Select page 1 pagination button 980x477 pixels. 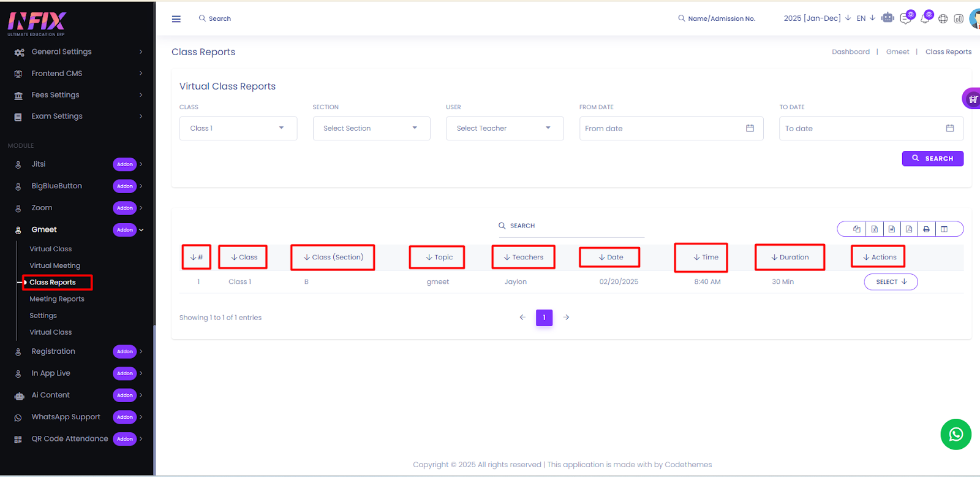[544, 318]
